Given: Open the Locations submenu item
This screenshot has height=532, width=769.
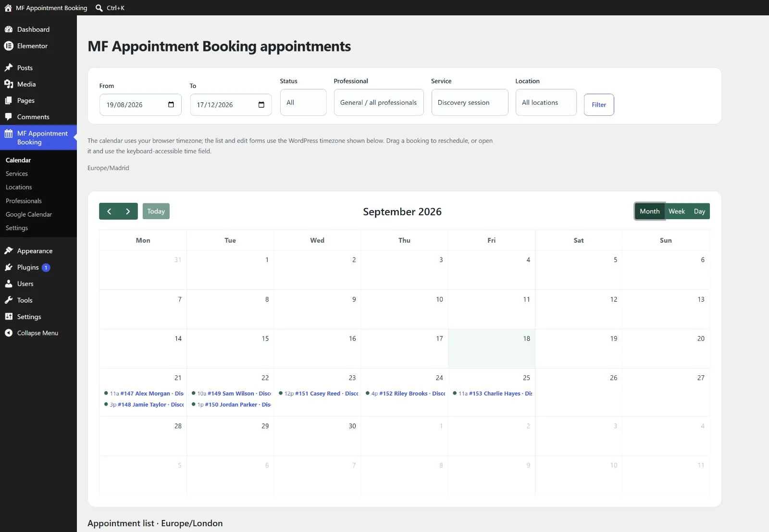Looking at the screenshot, I should (19, 187).
